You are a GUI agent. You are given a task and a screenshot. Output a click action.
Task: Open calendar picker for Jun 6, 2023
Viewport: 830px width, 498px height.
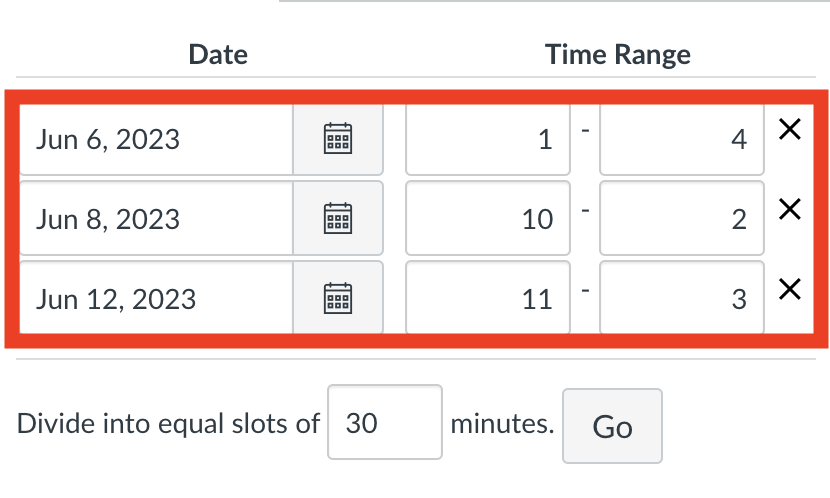pyautogui.click(x=338, y=139)
